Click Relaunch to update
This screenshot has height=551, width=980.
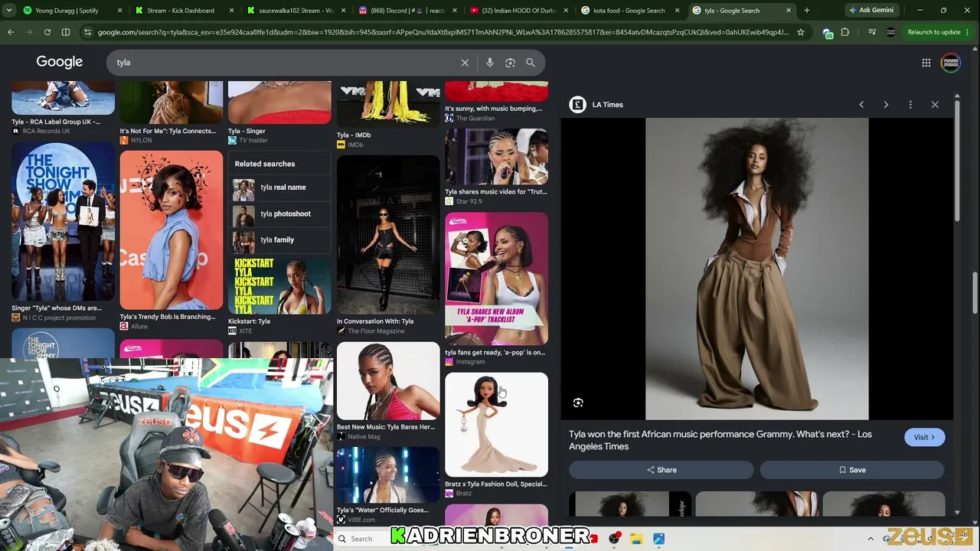(x=939, y=32)
